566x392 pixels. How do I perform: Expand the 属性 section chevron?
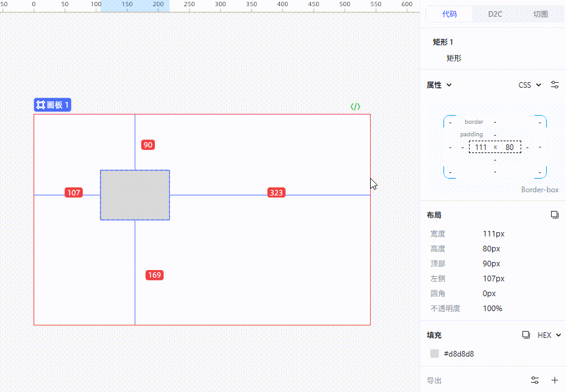[x=449, y=85]
